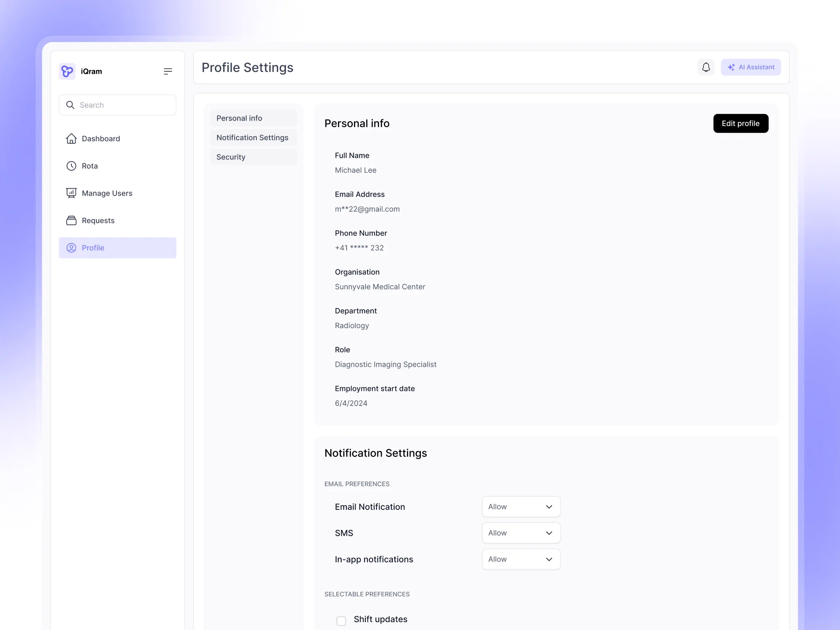840x630 pixels.
Task: Click the iQram logo icon
Action: (67, 71)
